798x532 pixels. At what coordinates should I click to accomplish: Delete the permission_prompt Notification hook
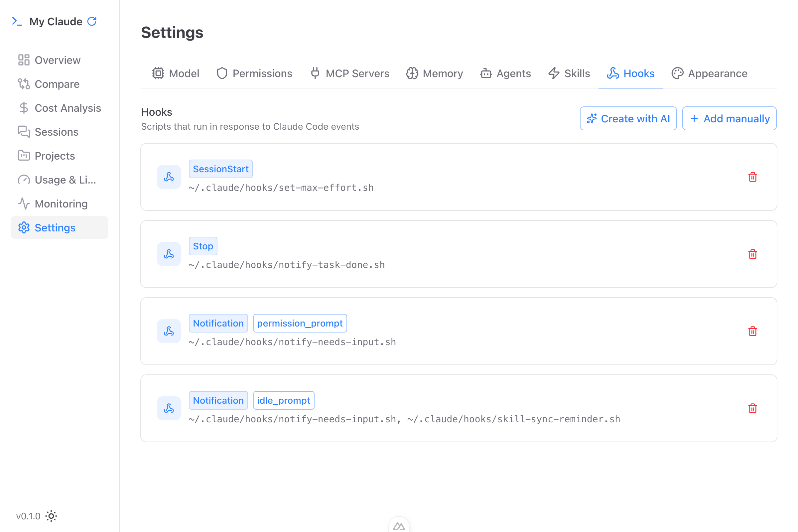[x=752, y=331]
